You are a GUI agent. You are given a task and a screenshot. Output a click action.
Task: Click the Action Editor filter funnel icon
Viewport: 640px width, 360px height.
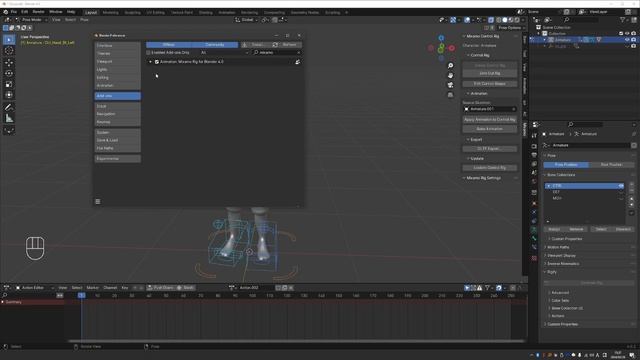pos(487,288)
